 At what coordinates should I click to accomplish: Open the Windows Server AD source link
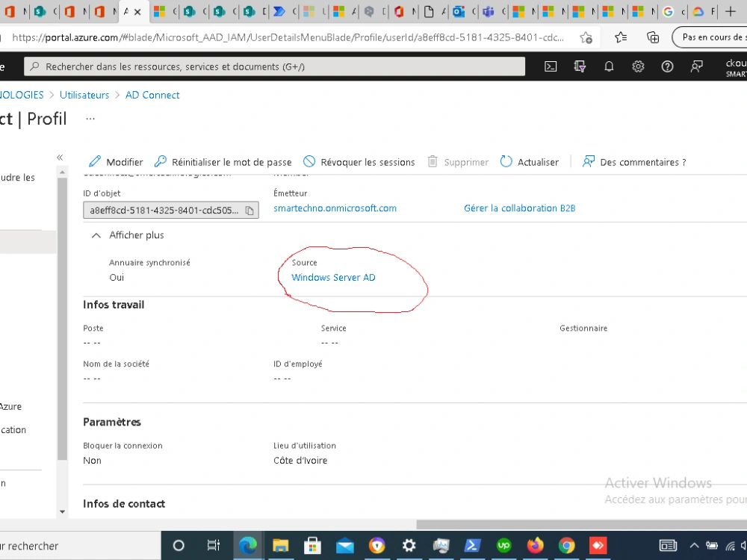click(x=333, y=278)
